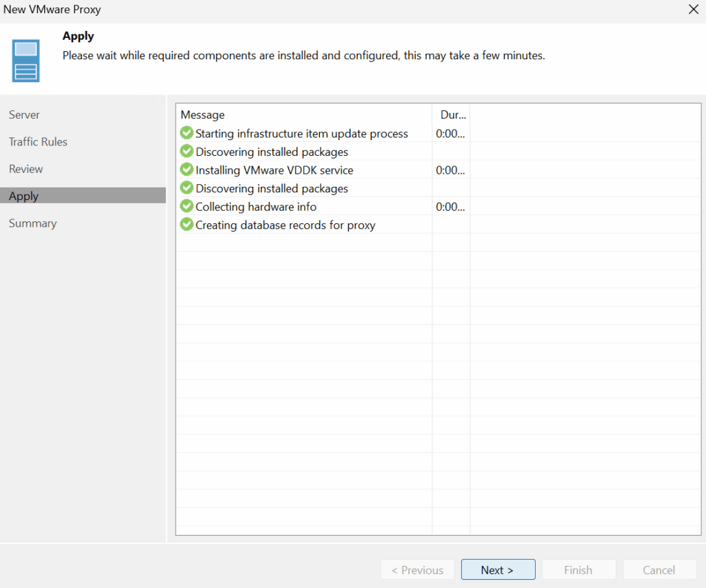Click green check beside Creating database records
Viewport: 706px width, 588px height.
pos(186,224)
